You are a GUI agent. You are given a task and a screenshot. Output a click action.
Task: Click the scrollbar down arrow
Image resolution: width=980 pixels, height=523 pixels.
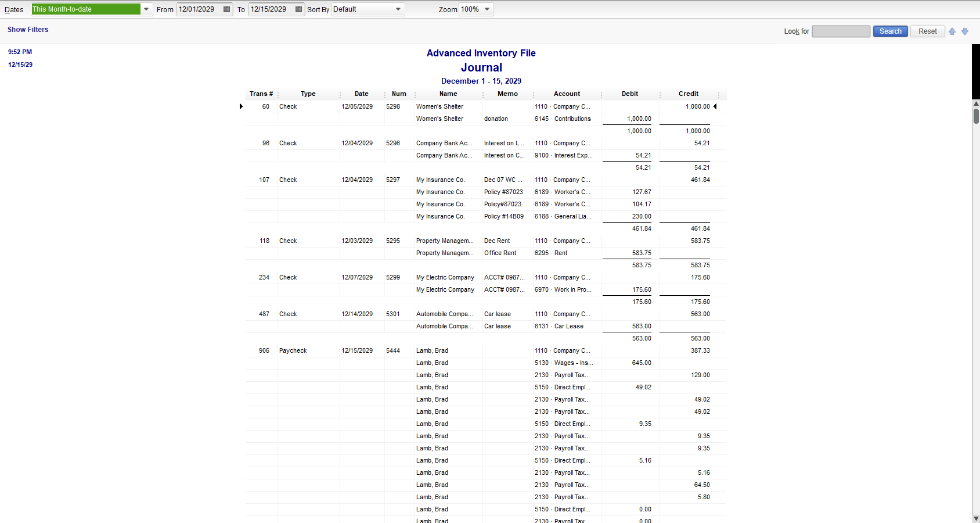coord(976,518)
